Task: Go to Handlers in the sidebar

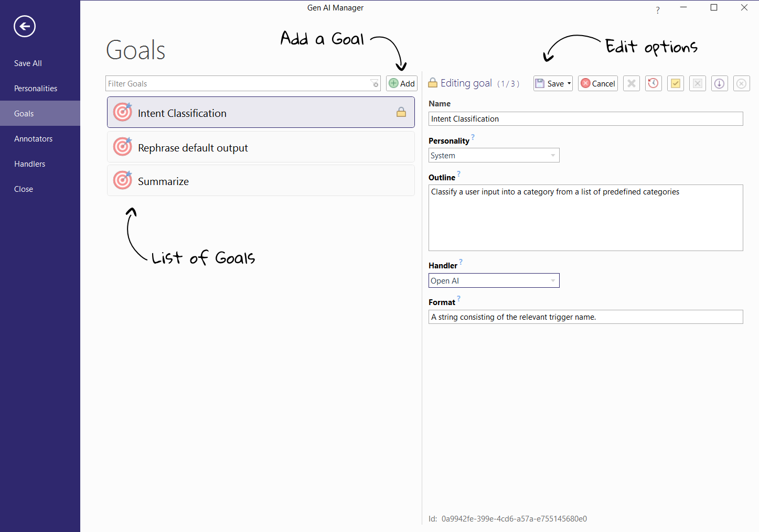Action: coord(30,164)
